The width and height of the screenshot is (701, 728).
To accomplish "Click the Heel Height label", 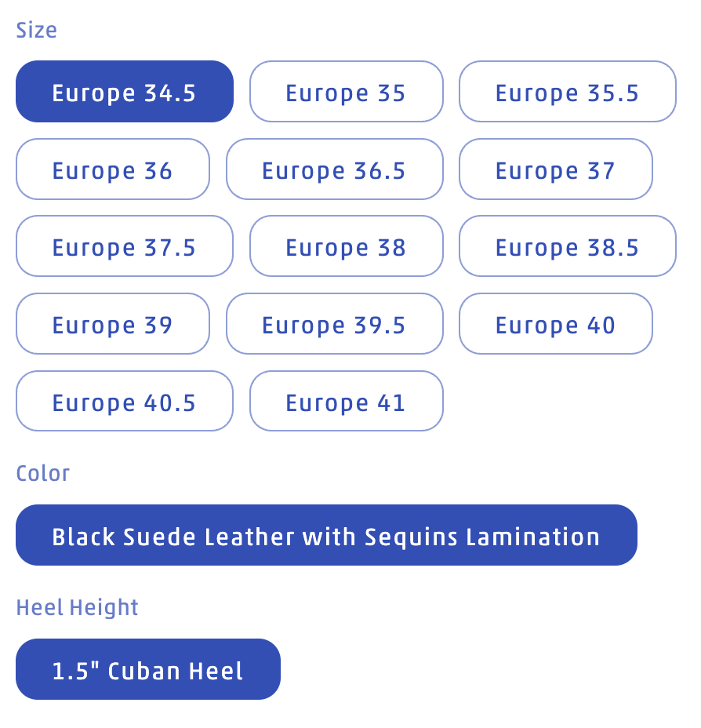I will point(77,608).
